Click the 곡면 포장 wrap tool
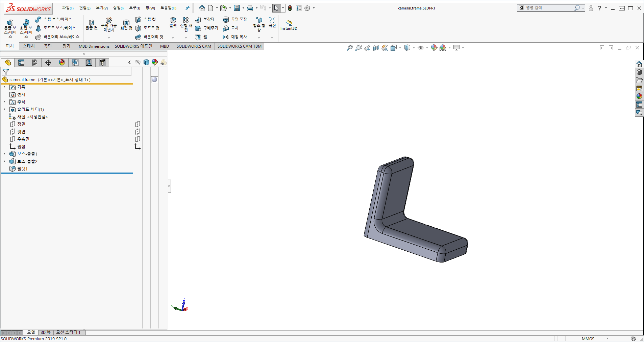Viewport: 644px width, 342px height. (234, 19)
